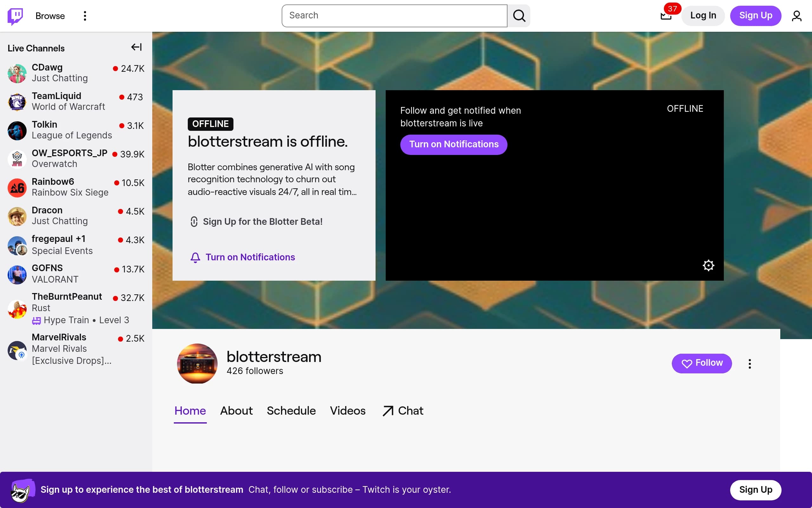Screen dimensions: 812x508
Task: Open MarvelRivals channel avatar
Action: click(17, 350)
